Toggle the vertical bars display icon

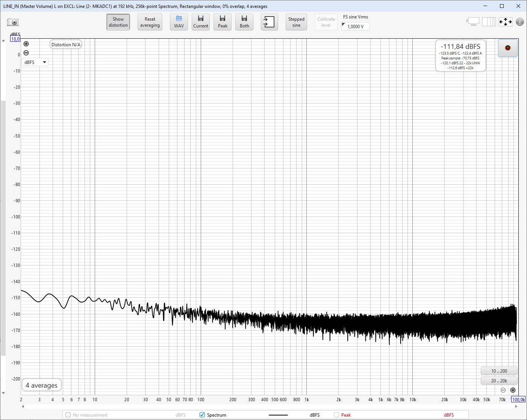coord(489,22)
